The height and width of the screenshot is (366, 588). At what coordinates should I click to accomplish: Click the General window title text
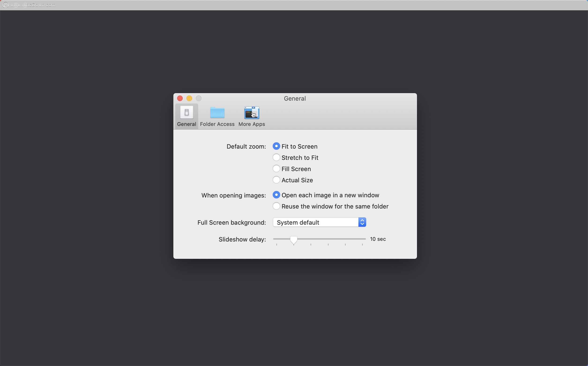(x=295, y=99)
